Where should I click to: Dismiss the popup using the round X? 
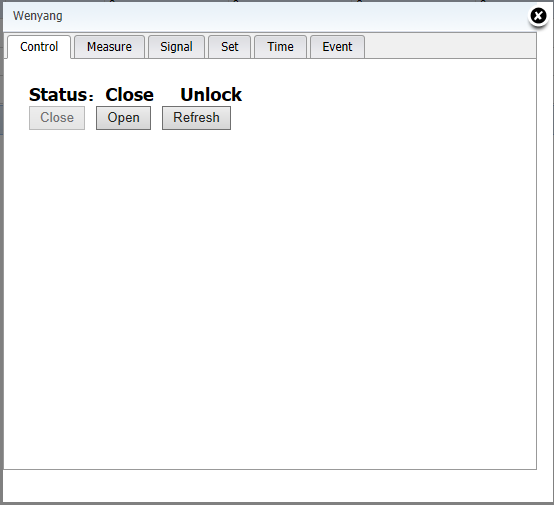tap(538, 16)
